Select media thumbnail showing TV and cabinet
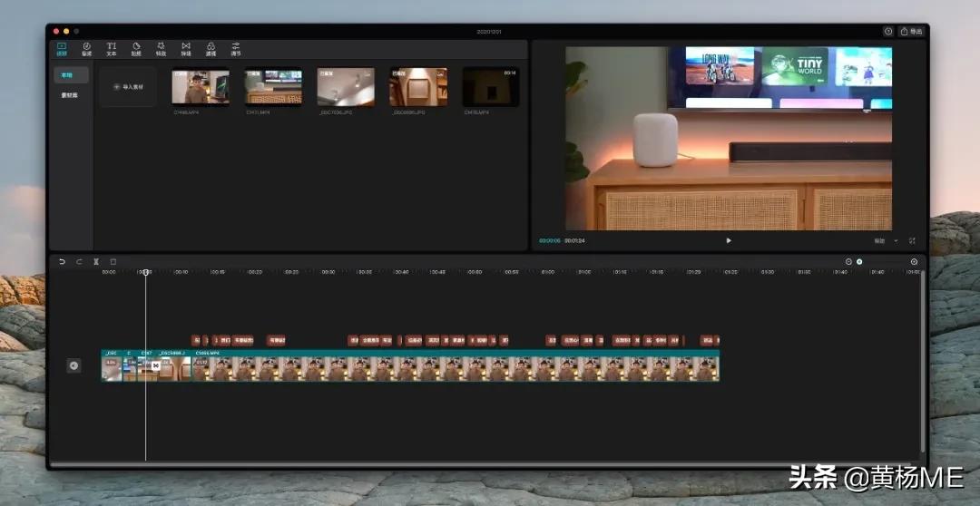Viewport: 980px width, 506px height. [x=273, y=87]
